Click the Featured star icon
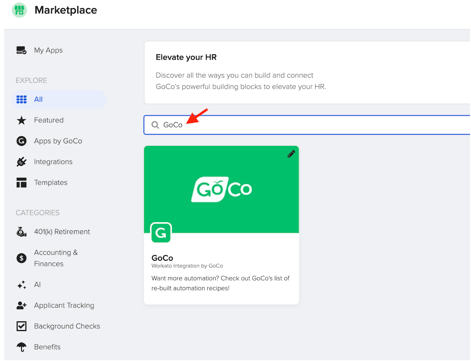This screenshot has height=361, width=471. 21,120
